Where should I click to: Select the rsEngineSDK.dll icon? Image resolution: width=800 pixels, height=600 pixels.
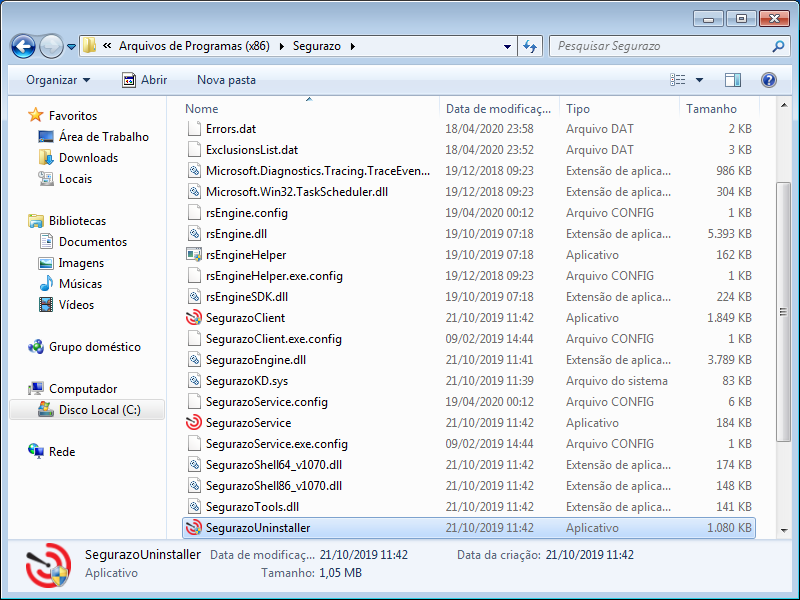[x=194, y=296]
